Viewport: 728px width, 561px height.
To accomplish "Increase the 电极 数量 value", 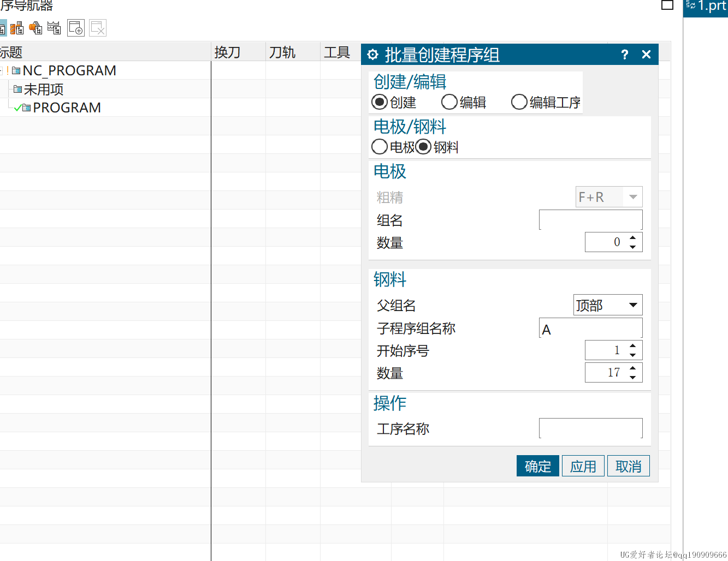I will (x=633, y=237).
